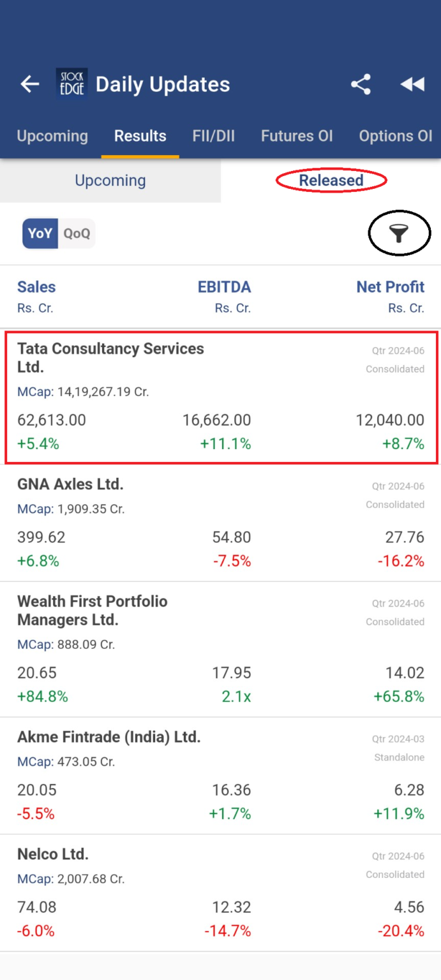Select the Released results view

tap(330, 181)
